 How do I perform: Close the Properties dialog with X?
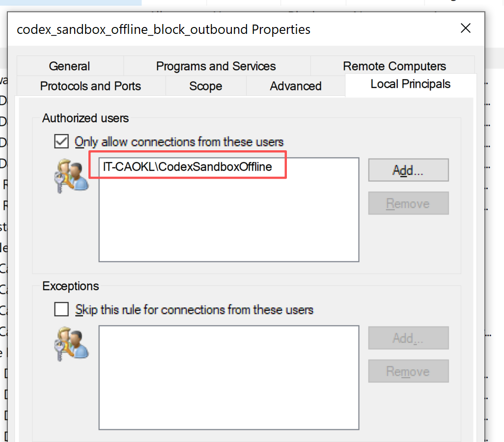click(x=465, y=28)
